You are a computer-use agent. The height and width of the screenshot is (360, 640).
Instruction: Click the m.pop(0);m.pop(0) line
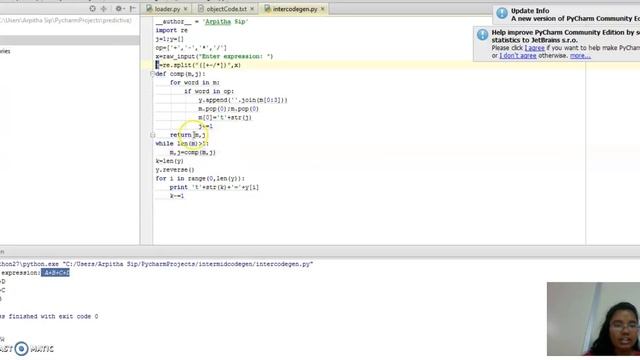(x=229, y=109)
